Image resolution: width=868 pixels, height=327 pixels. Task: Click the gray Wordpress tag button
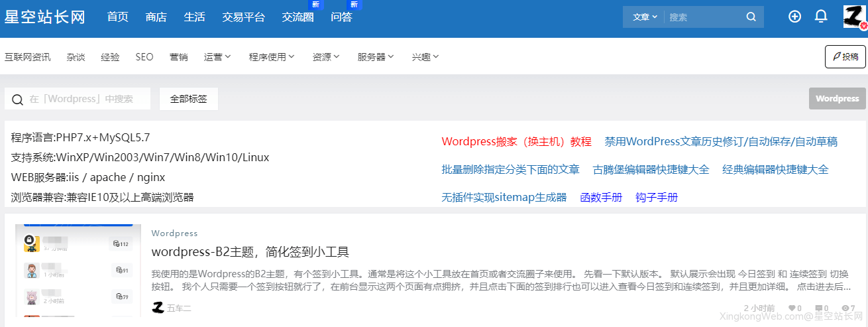click(838, 98)
